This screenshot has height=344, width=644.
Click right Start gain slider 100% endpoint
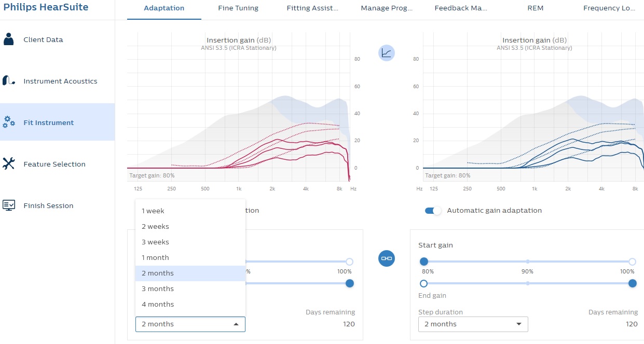coord(632,262)
